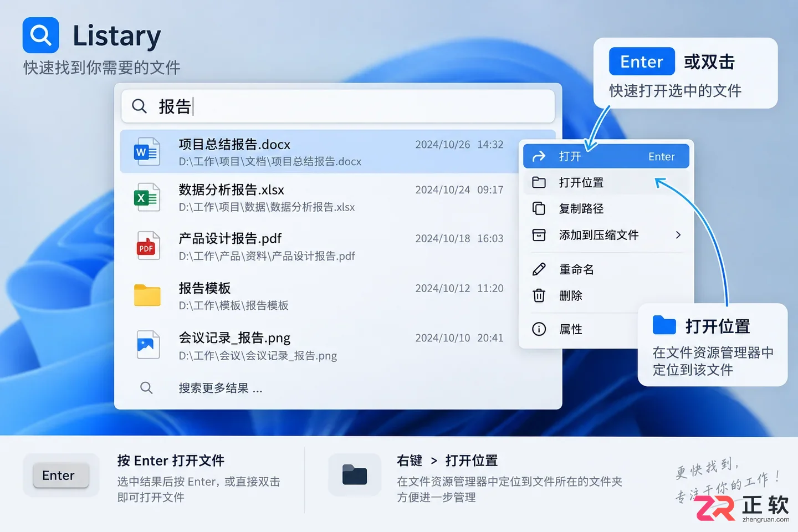Click the path D:\工作\模板\报告模板
Screen dimensions: 798x532
click(x=233, y=305)
